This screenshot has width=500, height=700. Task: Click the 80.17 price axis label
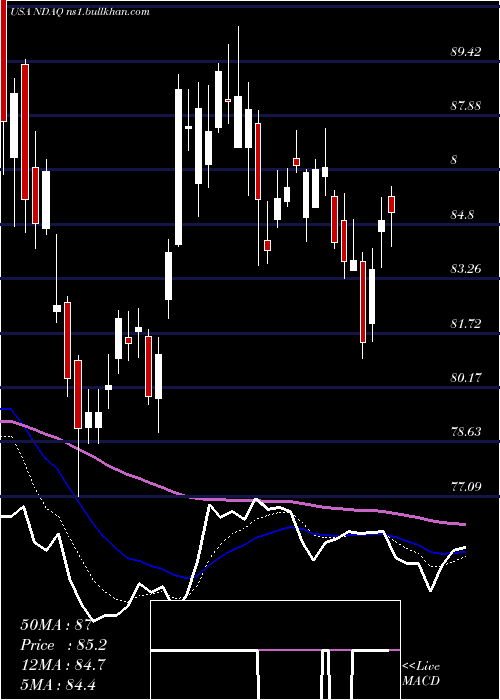tap(466, 378)
